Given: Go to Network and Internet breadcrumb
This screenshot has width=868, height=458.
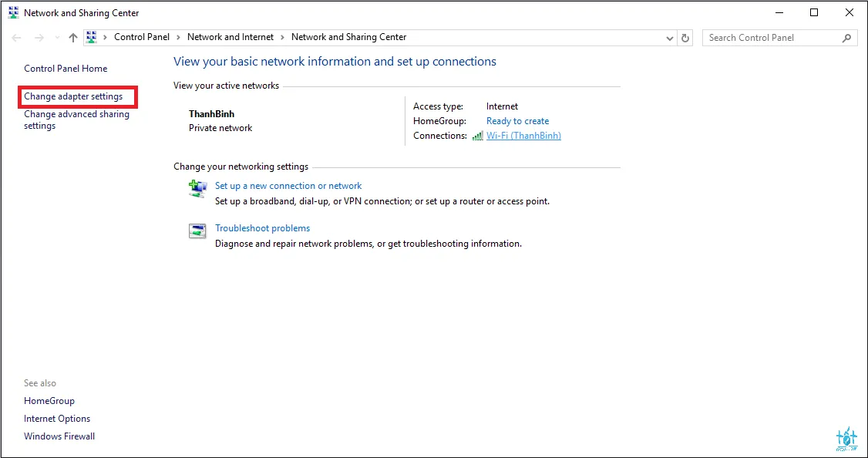Looking at the screenshot, I should click(x=230, y=37).
